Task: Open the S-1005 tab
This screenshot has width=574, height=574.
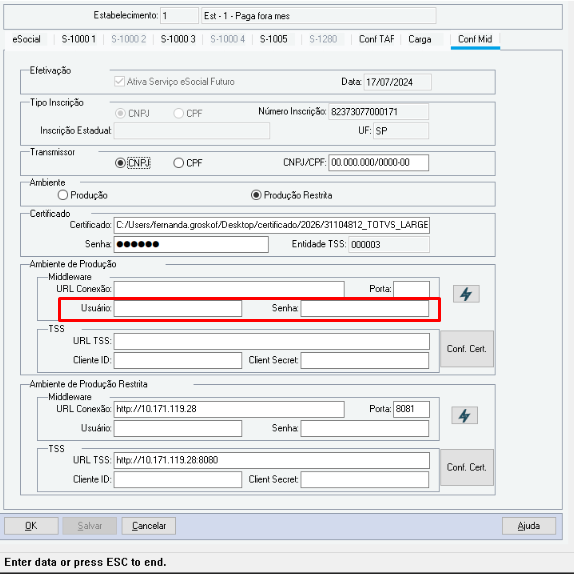Action: tap(273, 39)
